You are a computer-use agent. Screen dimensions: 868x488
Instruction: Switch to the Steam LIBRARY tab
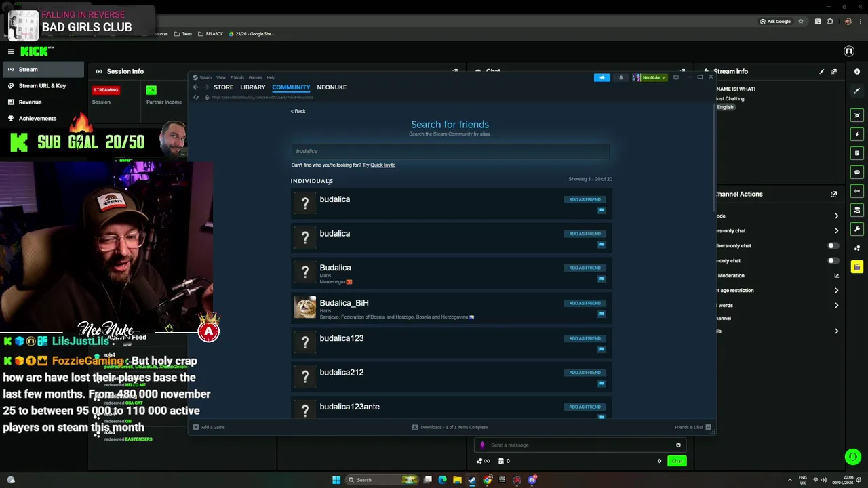coord(252,87)
